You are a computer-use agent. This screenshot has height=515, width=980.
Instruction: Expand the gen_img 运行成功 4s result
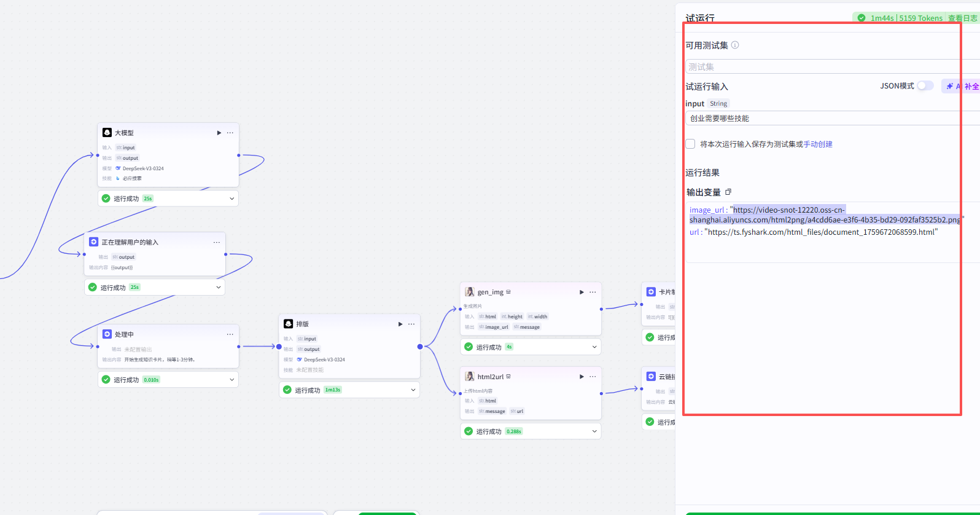594,347
